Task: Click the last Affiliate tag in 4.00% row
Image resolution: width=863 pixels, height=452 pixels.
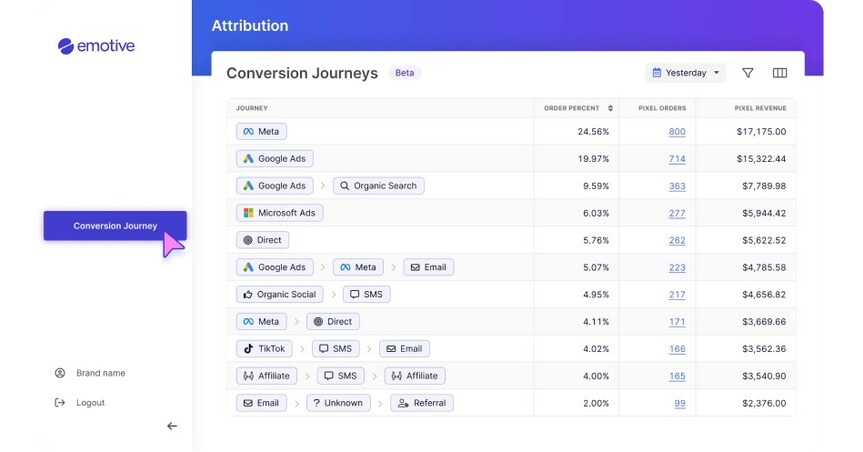Action: tap(415, 375)
